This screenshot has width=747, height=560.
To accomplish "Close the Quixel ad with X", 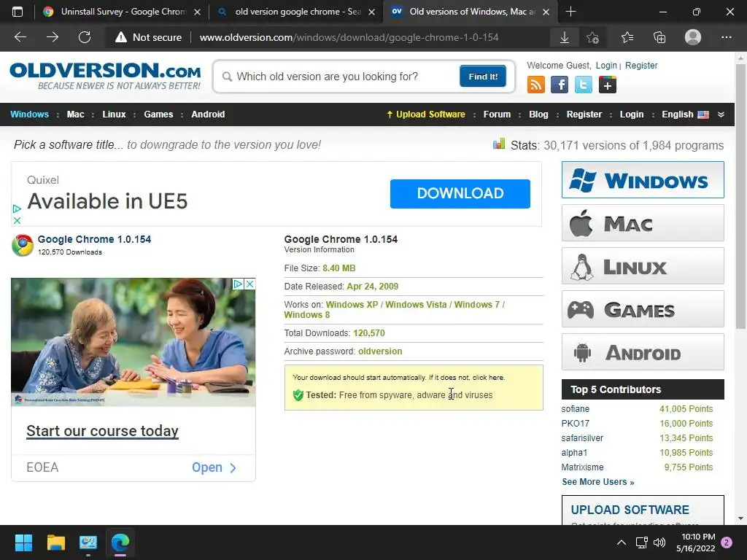I will click(x=18, y=220).
